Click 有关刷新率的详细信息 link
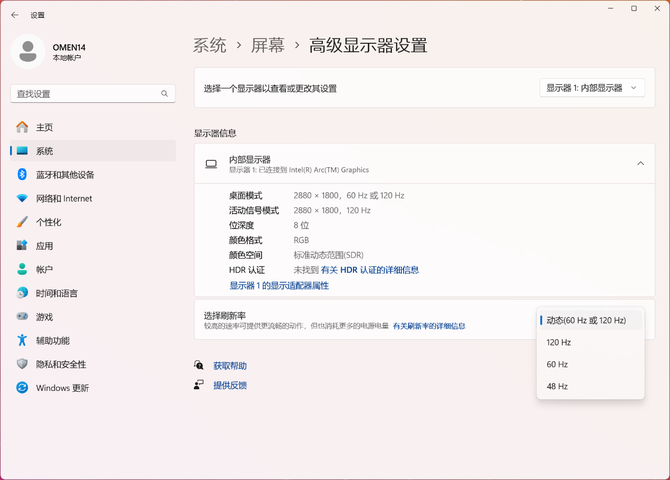 coord(429,326)
